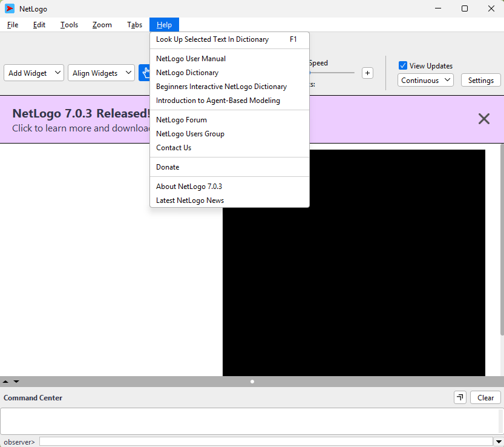Close the NetLogo 7.0.3 release banner
504x447 pixels.
point(483,119)
